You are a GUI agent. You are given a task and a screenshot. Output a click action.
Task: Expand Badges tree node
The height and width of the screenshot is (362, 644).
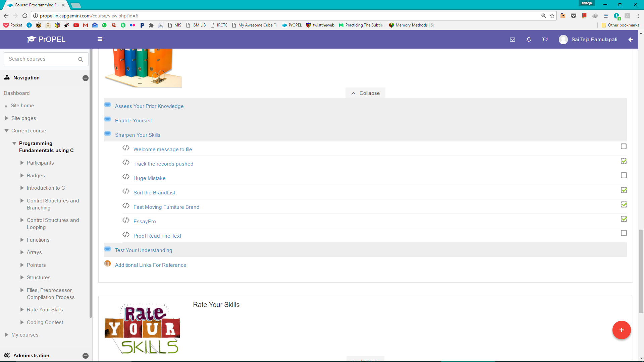pos(22,176)
